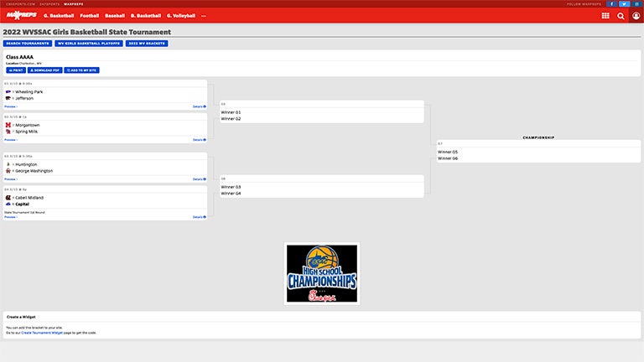Click the MaxPreps logo
644x362 pixels.
click(22, 15)
